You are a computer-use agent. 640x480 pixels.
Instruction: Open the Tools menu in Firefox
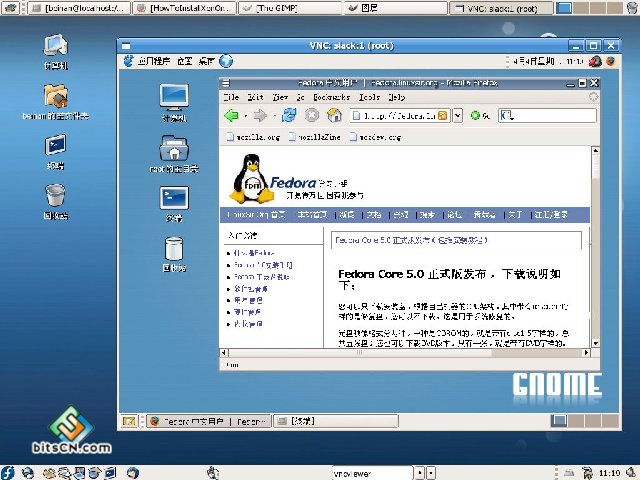click(369, 97)
